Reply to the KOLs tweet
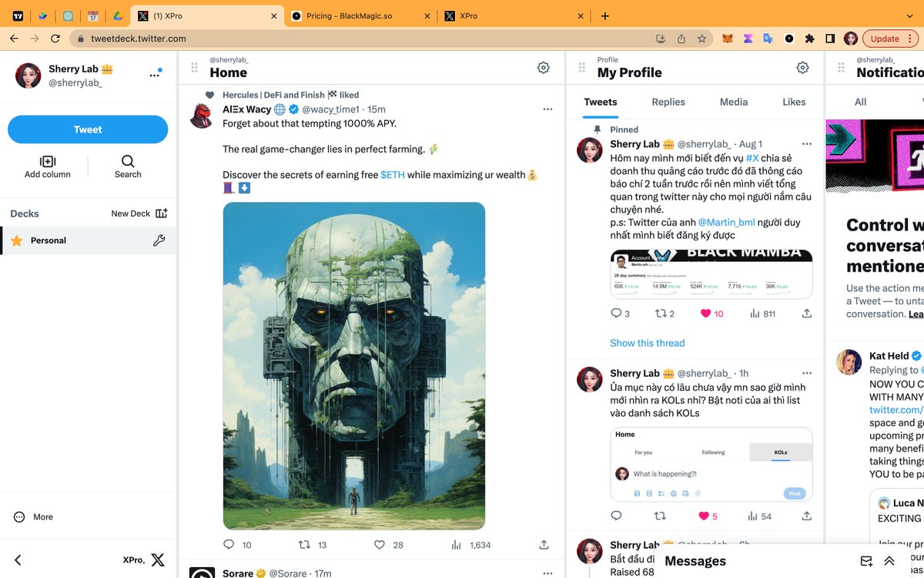This screenshot has height=578, width=924. click(x=616, y=516)
